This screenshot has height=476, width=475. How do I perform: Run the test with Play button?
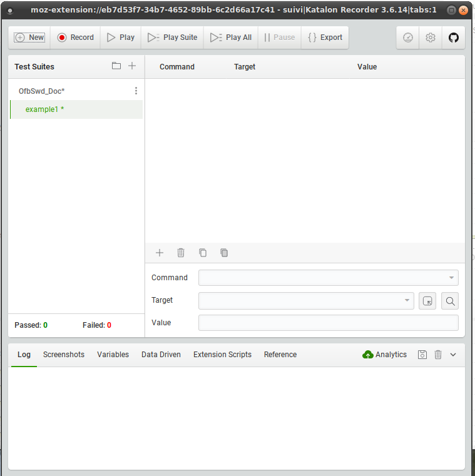(121, 38)
